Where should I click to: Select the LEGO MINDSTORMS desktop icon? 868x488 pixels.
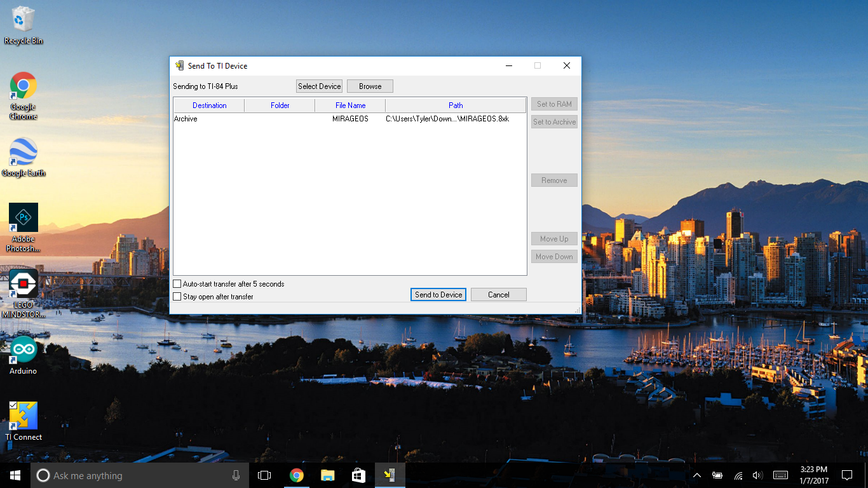click(24, 294)
